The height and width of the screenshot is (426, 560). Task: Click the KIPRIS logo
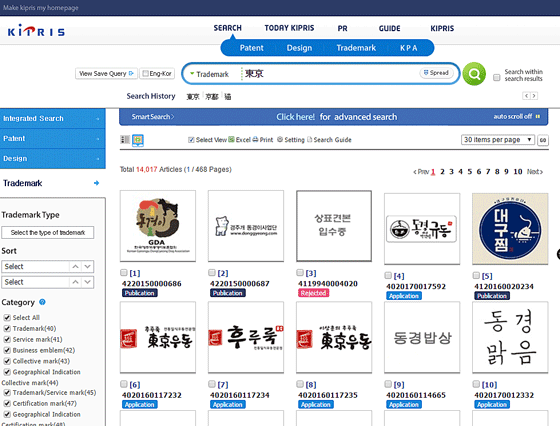[36, 31]
